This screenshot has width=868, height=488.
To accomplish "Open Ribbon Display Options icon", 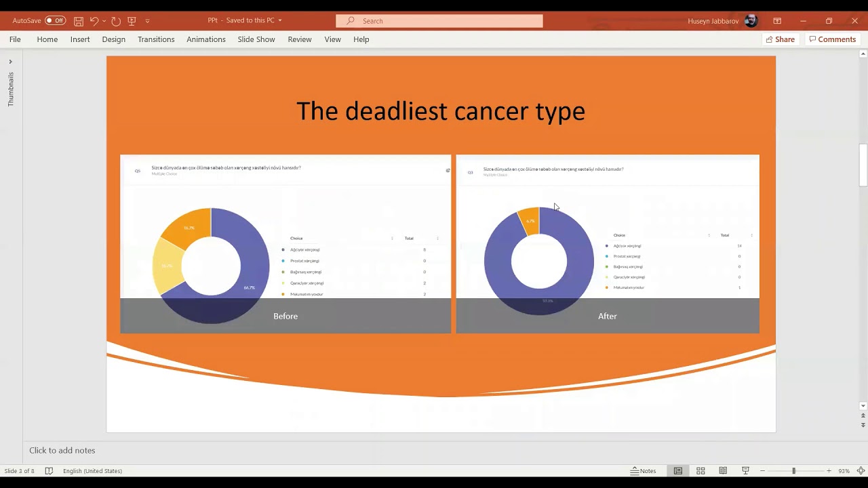I will pyautogui.click(x=777, y=21).
